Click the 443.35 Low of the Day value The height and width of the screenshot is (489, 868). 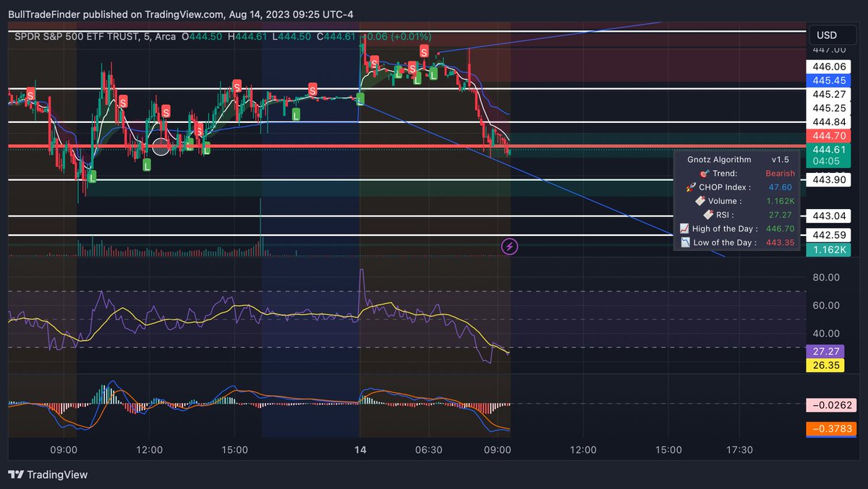tap(780, 242)
